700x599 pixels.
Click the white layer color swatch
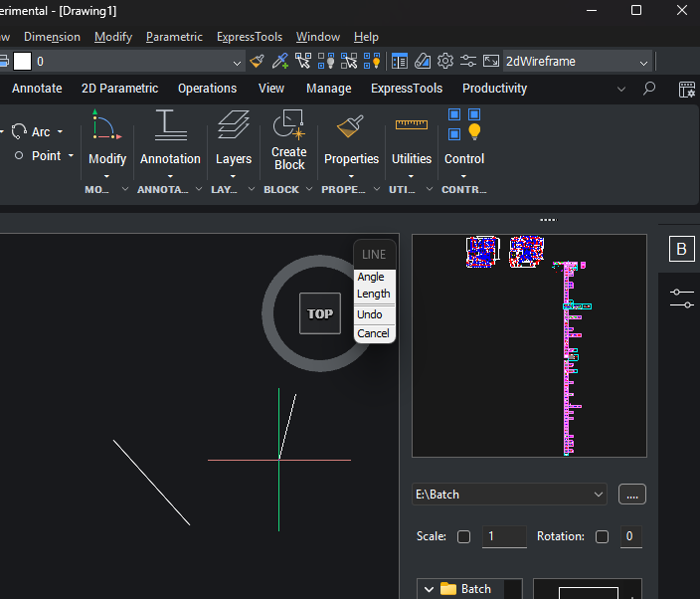(22, 62)
